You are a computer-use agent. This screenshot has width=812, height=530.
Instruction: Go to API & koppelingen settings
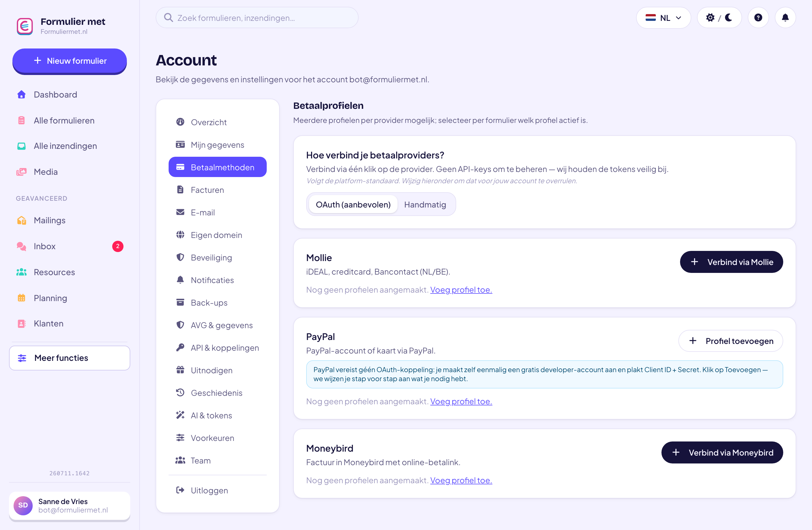[x=217, y=348]
